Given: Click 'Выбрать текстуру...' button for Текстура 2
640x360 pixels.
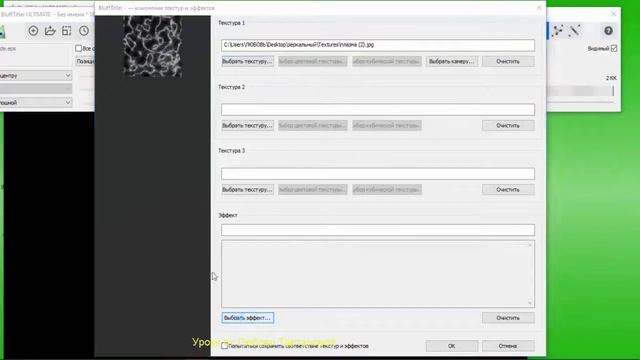Looking at the screenshot, I should [x=247, y=125].
